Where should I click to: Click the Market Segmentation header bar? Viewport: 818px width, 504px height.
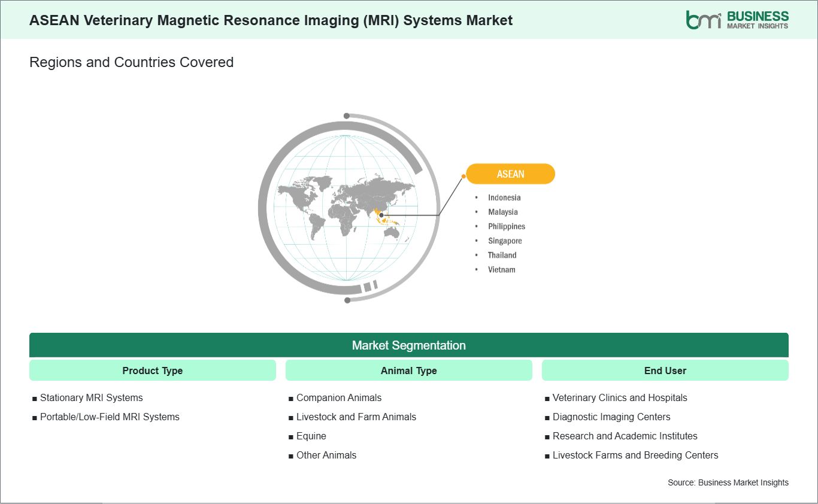(x=409, y=345)
